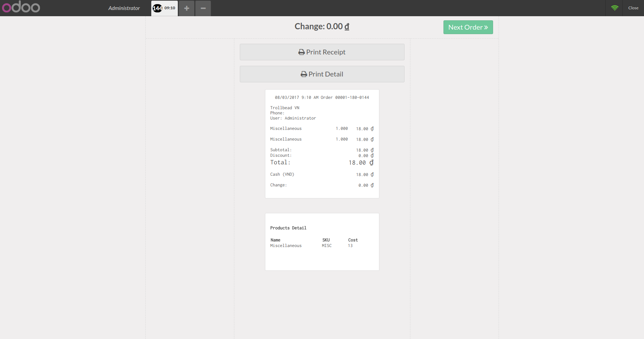Select the Change: label on receipt
This screenshot has width=644, height=339.
(278, 185)
